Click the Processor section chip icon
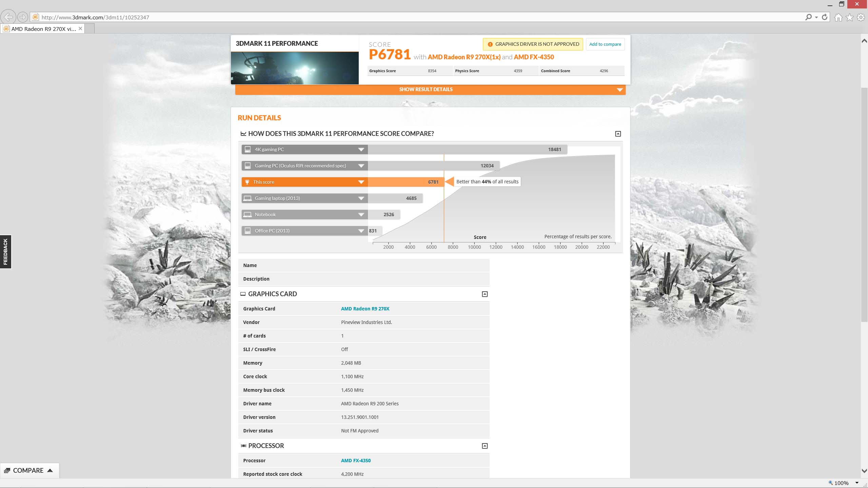Screen dimensions: 868x488 243,446
